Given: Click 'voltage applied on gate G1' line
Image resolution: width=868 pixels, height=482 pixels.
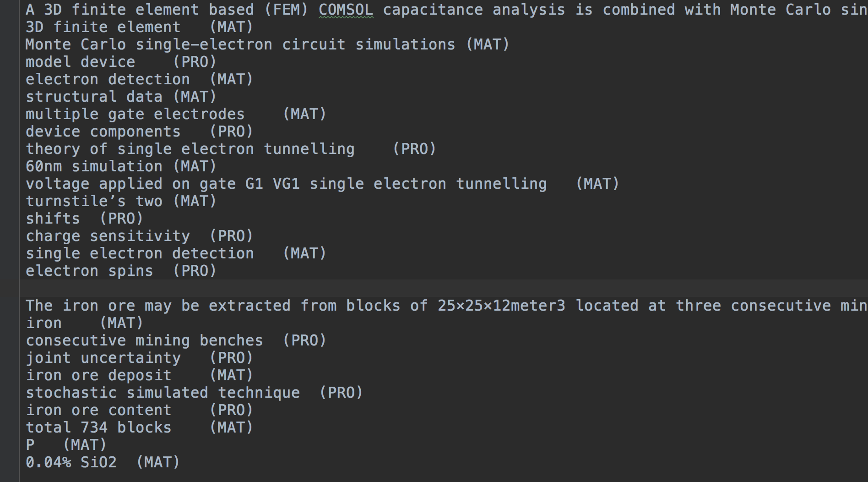Looking at the screenshot, I should 322,184.
